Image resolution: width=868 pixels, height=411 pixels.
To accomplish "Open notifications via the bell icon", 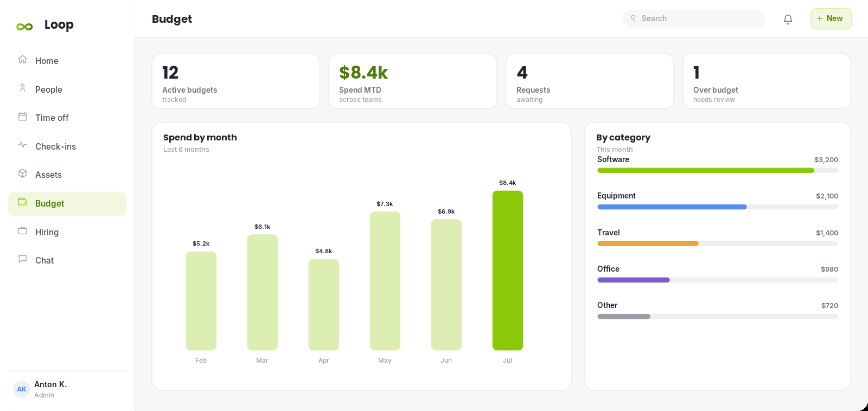I will [788, 19].
